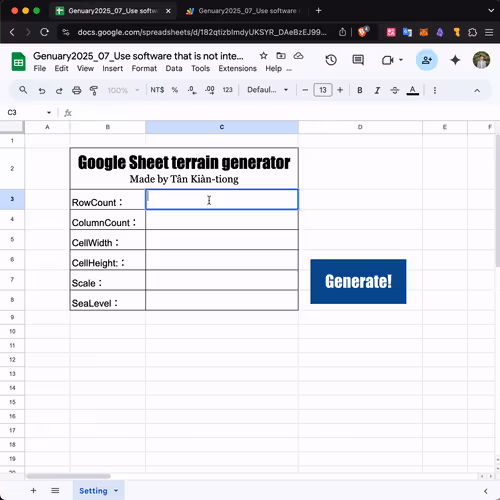
Task: Toggle strikethrough formatting
Action: click(395, 90)
